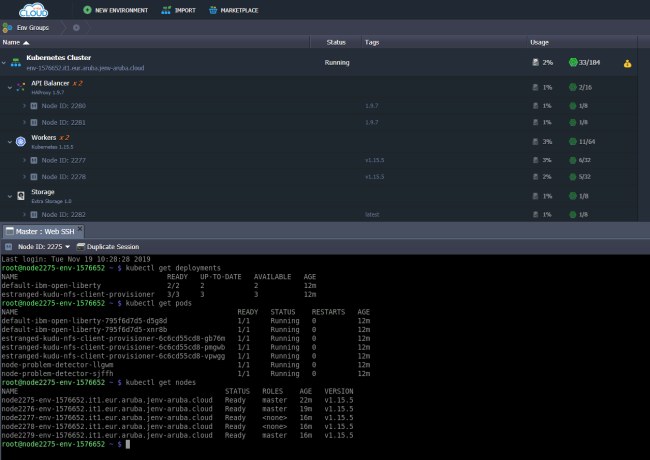Expand Node ID 2280 row

coord(23,104)
